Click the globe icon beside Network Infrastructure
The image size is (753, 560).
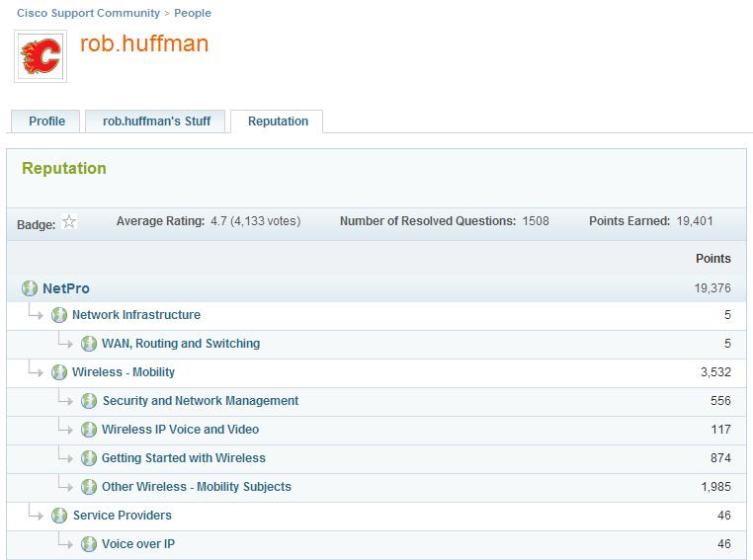tap(59, 315)
